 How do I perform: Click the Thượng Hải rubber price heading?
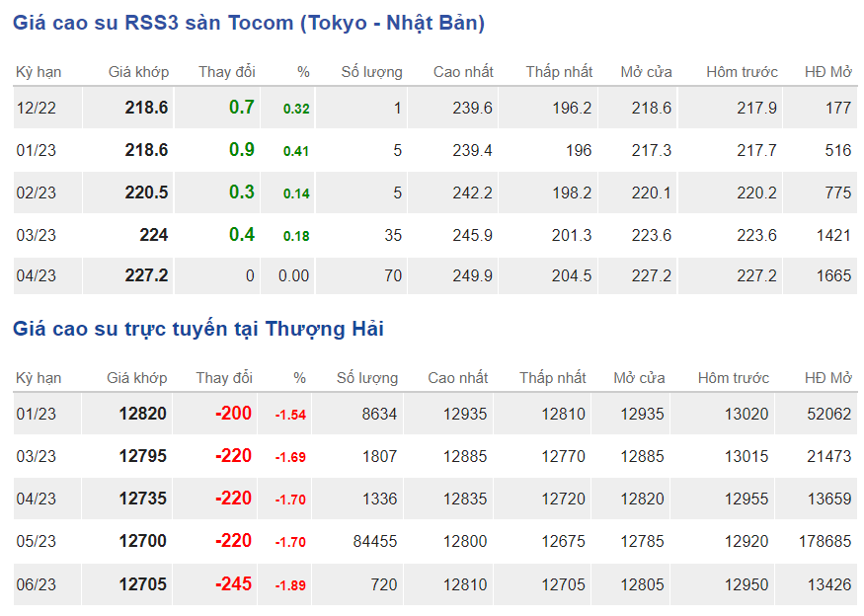click(198, 329)
